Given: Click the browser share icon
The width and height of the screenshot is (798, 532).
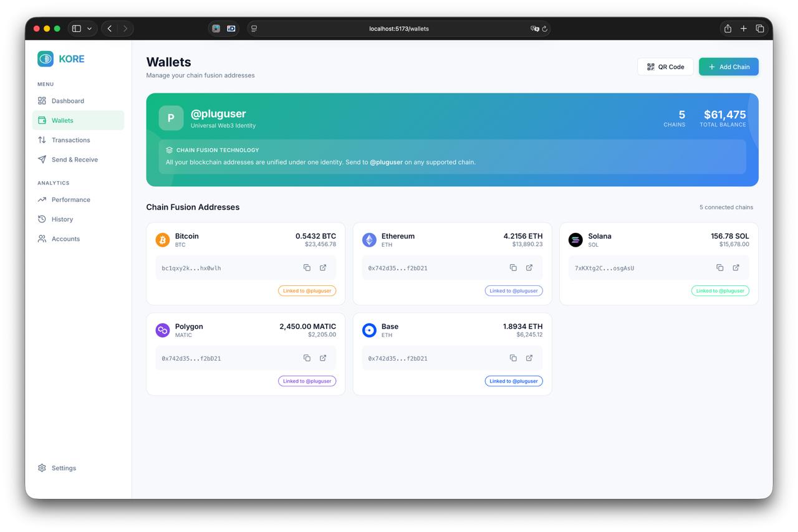Looking at the screenshot, I should [x=728, y=29].
